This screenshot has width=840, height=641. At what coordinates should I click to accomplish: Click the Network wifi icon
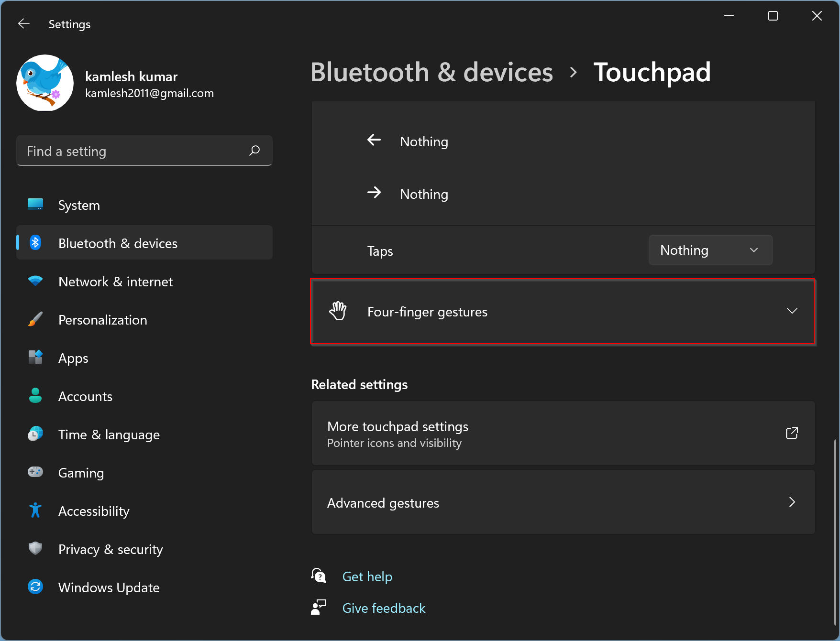[35, 281]
